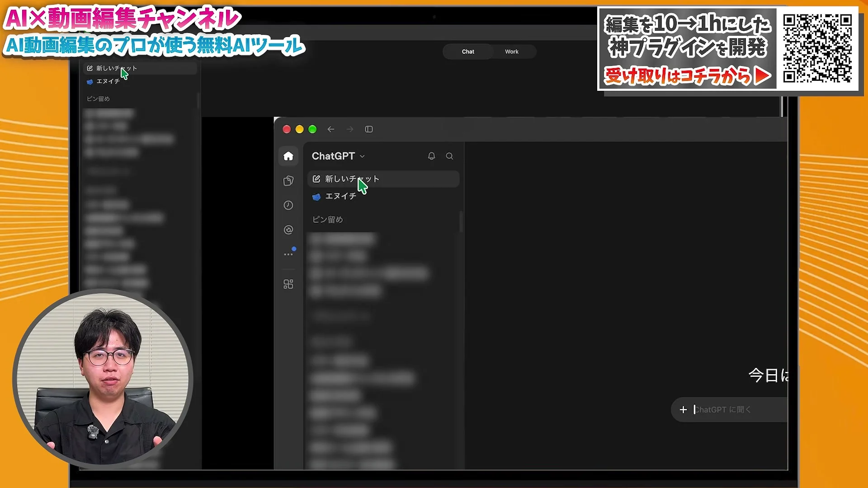The width and height of the screenshot is (868, 488).
Task: Open the search magnifier beside the bell
Action: click(449, 156)
